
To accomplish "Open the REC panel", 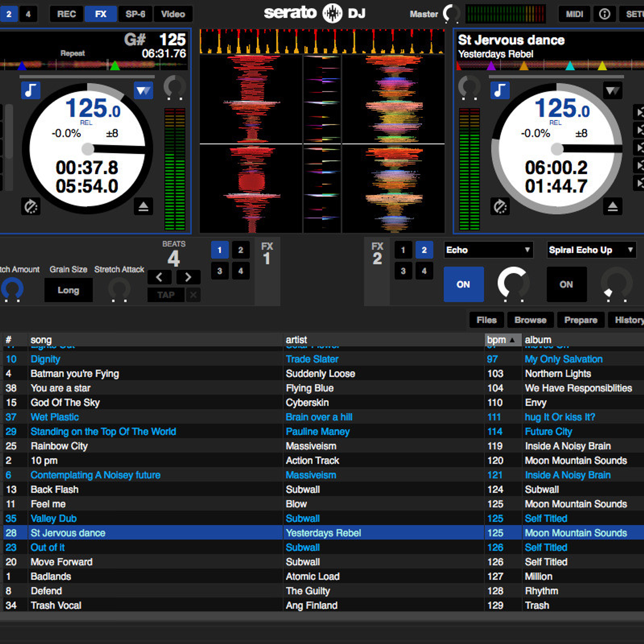I will click(x=66, y=14).
